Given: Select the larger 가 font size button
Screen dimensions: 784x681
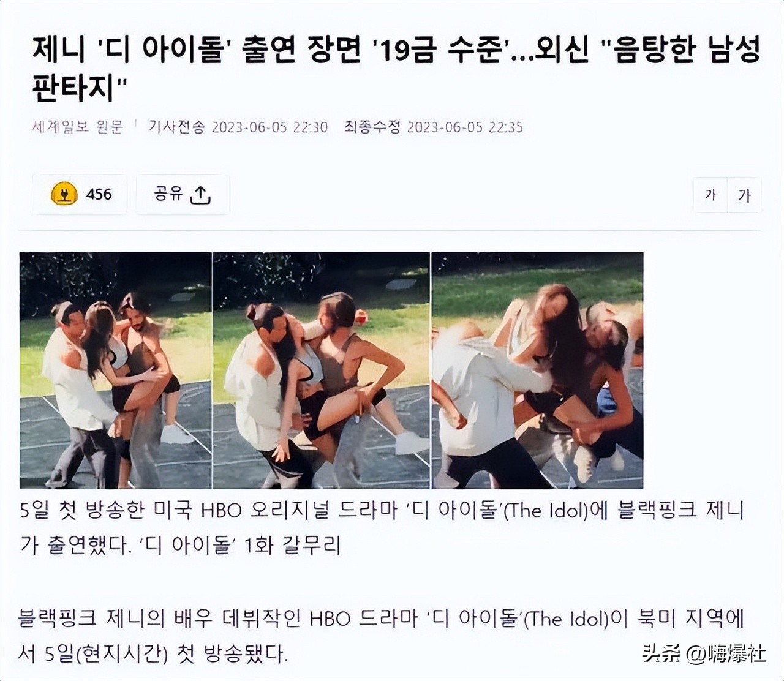Looking at the screenshot, I should (x=744, y=195).
